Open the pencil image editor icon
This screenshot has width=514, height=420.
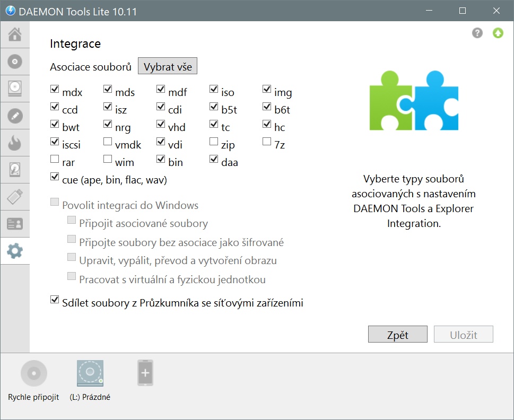point(15,116)
